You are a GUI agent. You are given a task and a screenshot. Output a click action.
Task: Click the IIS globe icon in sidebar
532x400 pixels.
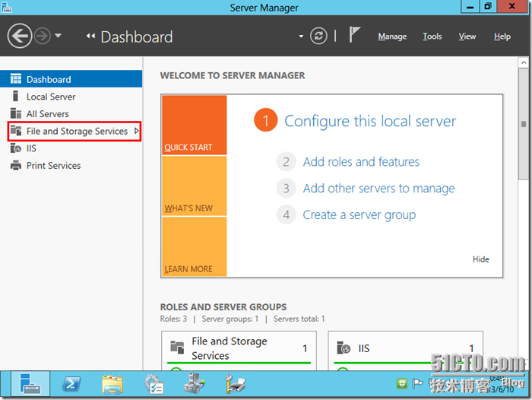[x=16, y=148]
